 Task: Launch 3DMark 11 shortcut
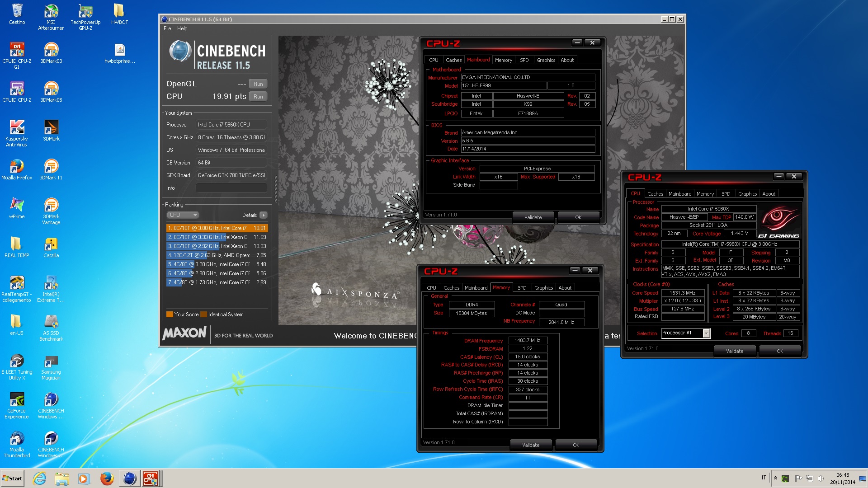point(51,170)
